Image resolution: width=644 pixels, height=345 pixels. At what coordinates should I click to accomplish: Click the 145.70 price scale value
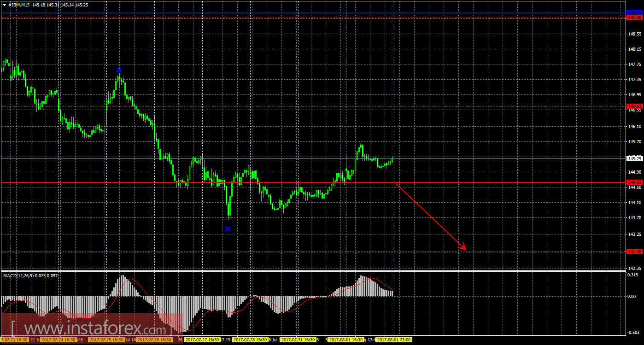coord(635,142)
